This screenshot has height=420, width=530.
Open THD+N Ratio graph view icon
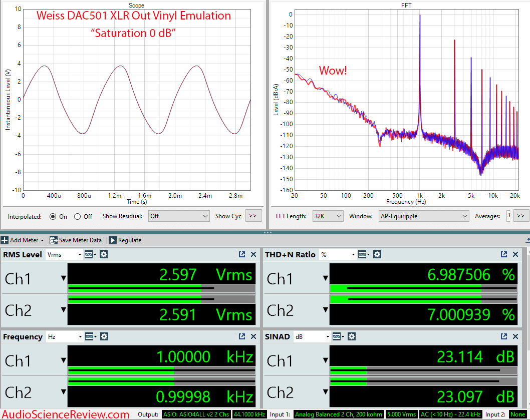[362, 254]
